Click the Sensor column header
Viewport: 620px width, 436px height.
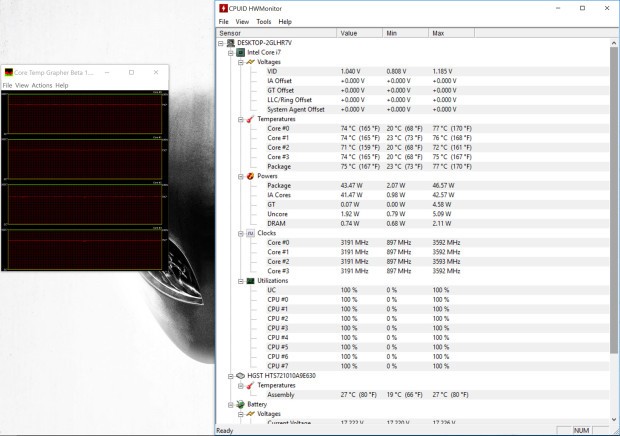point(276,33)
